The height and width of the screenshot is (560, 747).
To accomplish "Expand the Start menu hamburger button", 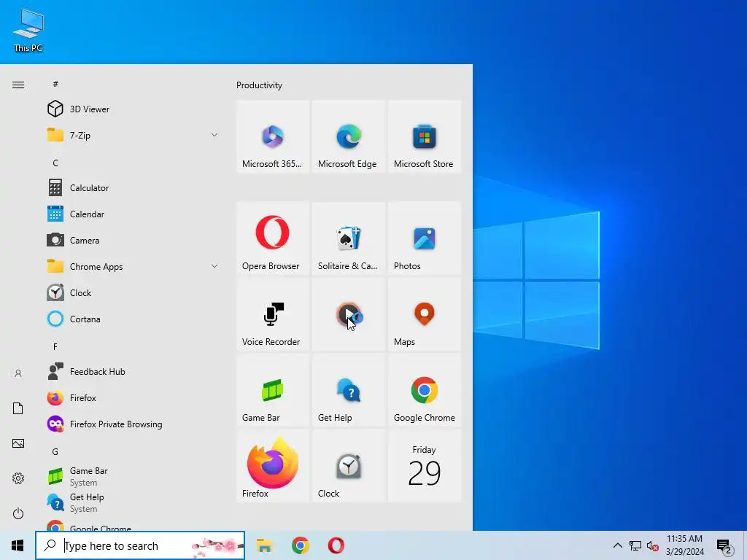I will pos(18,85).
